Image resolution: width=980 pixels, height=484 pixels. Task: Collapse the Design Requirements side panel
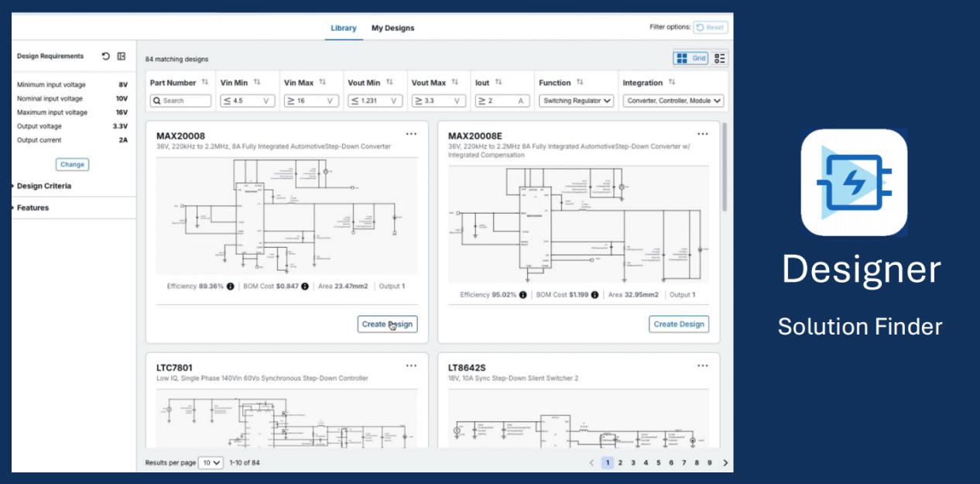pos(122,57)
